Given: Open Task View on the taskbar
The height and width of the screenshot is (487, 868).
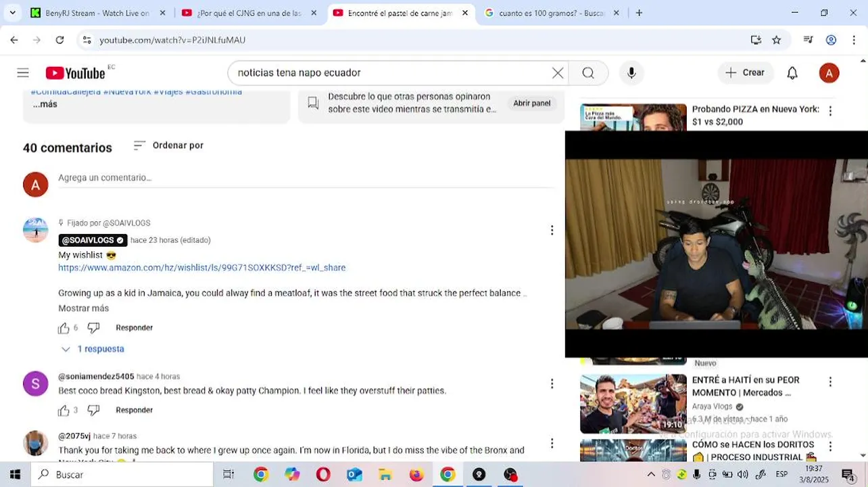Looking at the screenshot, I should (228, 474).
